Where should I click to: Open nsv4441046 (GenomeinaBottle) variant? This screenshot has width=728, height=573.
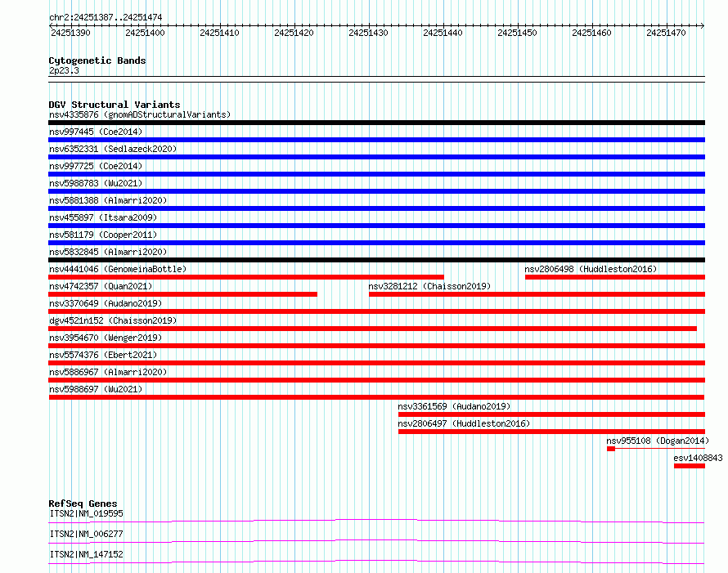[x=118, y=269]
